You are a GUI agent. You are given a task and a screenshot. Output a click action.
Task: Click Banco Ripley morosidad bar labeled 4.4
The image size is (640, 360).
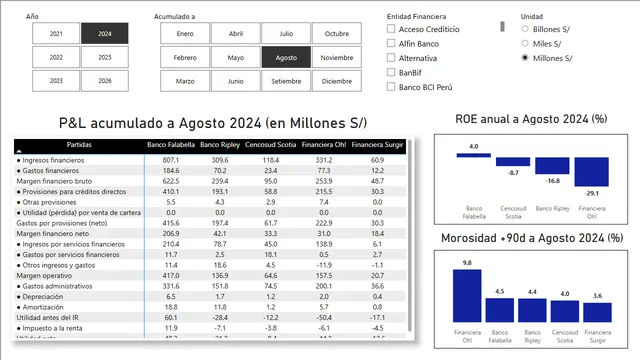coord(532,311)
